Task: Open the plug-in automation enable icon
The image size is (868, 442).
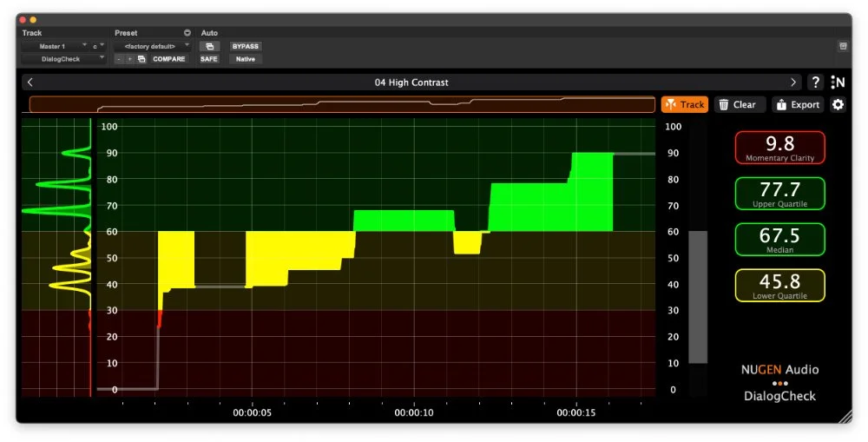Action: (x=209, y=47)
